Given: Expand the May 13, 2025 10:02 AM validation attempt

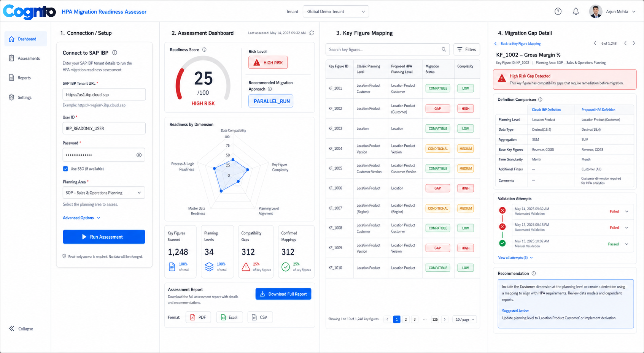Looking at the screenshot, I should pyautogui.click(x=627, y=244).
